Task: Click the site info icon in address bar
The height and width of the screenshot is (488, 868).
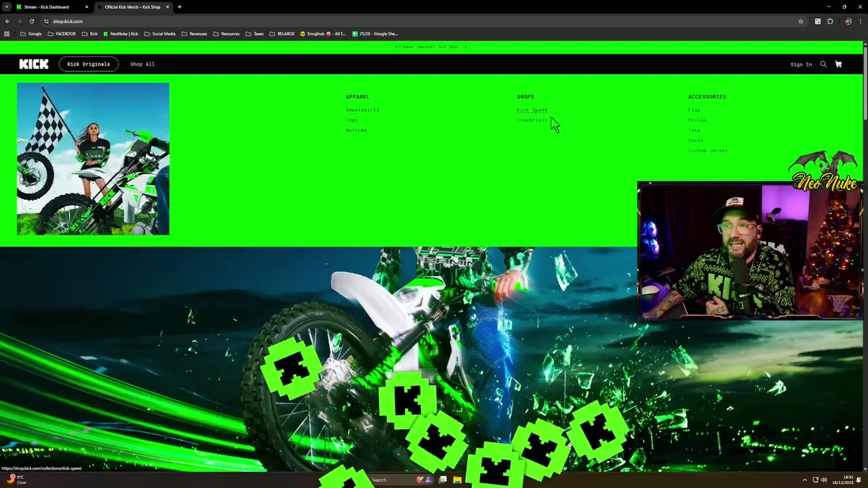Action: pyautogui.click(x=46, y=21)
